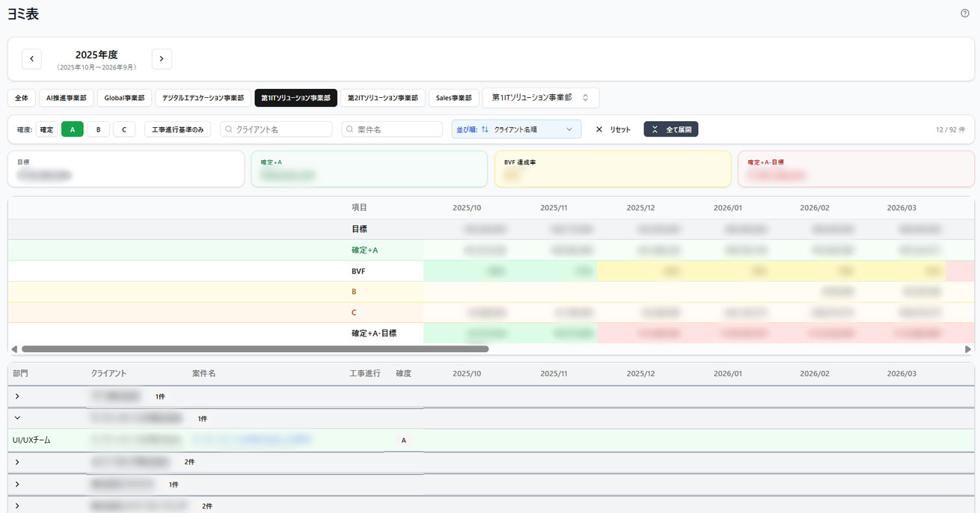Image resolution: width=980 pixels, height=513 pixels.
Task: Collapse the expanded client group row
Action: point(17,418)
